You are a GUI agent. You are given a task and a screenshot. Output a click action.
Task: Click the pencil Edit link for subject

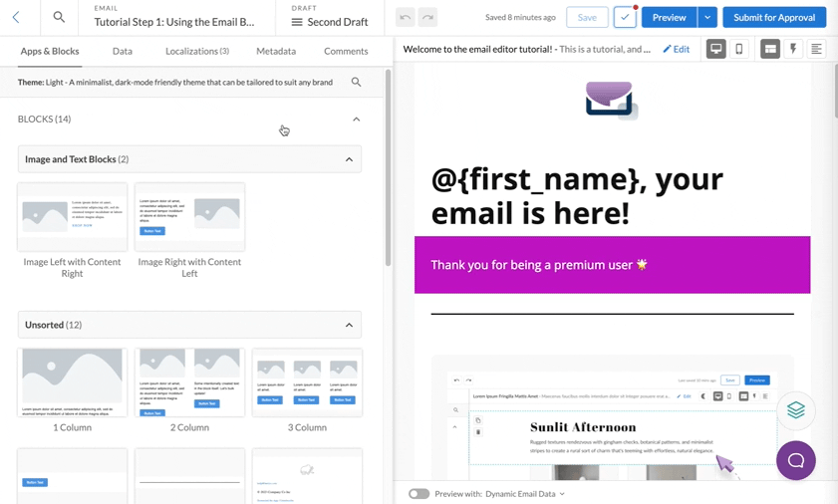pyautogui.click(x=676, y=49)
